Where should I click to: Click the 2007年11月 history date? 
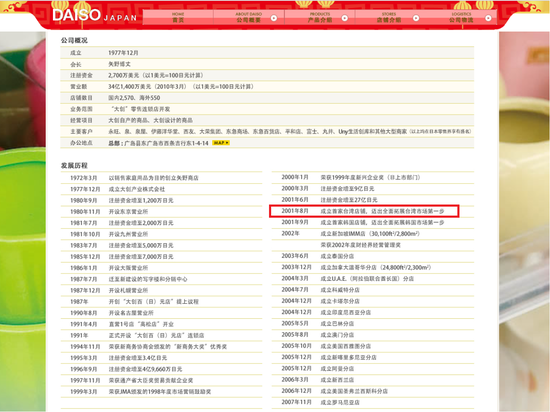297,402
